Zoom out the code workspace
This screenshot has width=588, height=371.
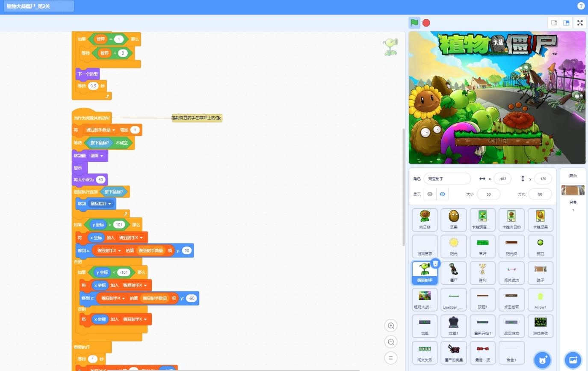click(391, 341)
